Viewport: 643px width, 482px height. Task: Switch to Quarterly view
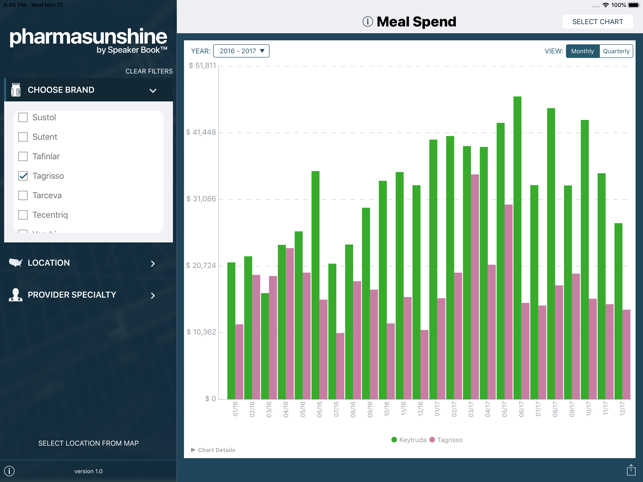point(616,51)
